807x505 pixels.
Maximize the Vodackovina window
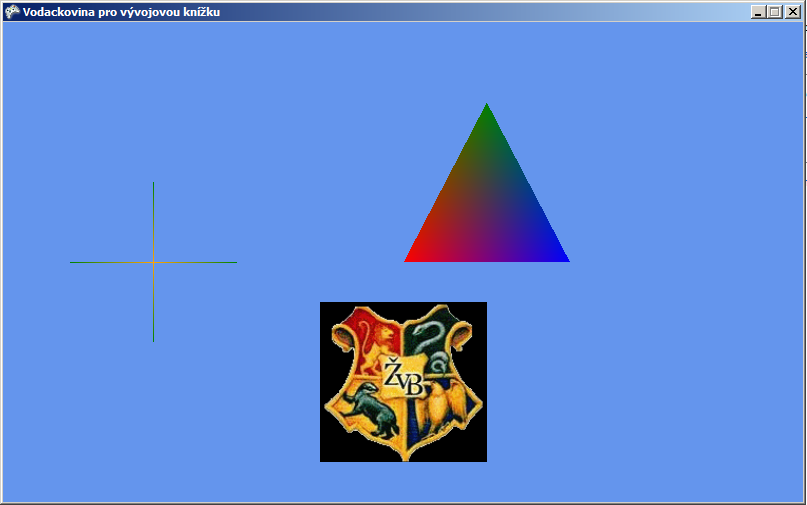pos(775,12)
